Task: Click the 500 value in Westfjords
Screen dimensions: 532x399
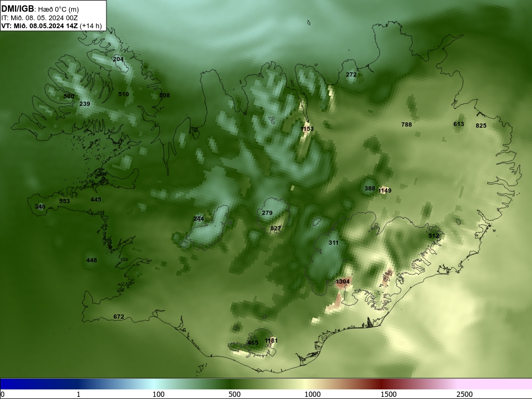Action: pyautogui.click(x=69, y=96)
